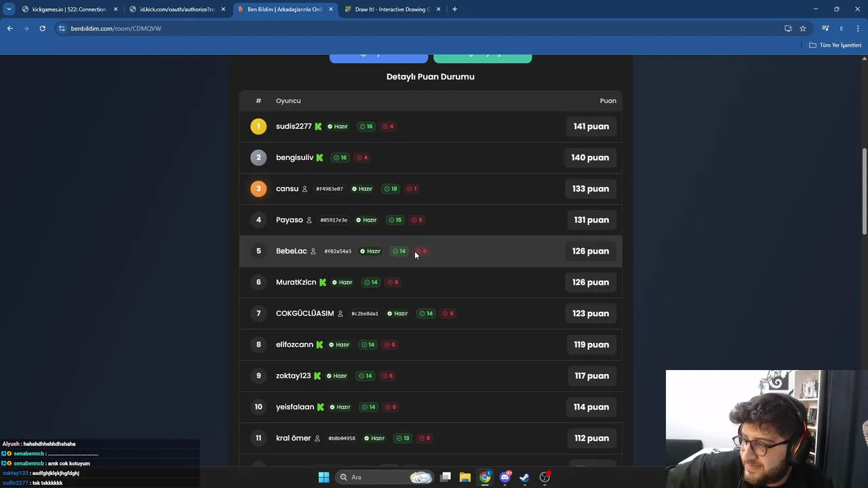The height and width of the screenshot is (488, 868).
Task: Click the guest user icon beside Payaso
Action: pyautogui.click(x=309, y=220)
